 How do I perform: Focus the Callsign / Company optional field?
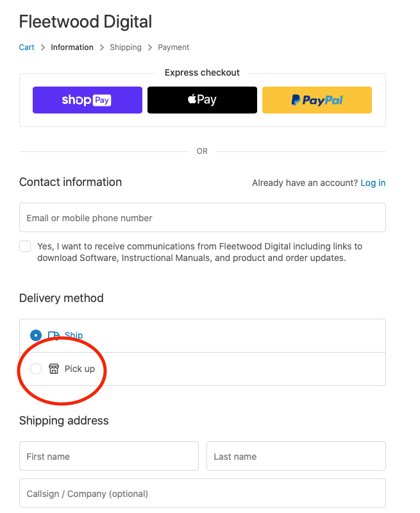tap(202, 494)
